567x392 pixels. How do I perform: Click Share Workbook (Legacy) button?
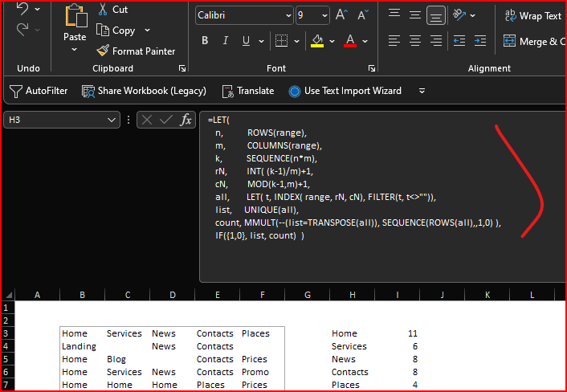point(145,91)
